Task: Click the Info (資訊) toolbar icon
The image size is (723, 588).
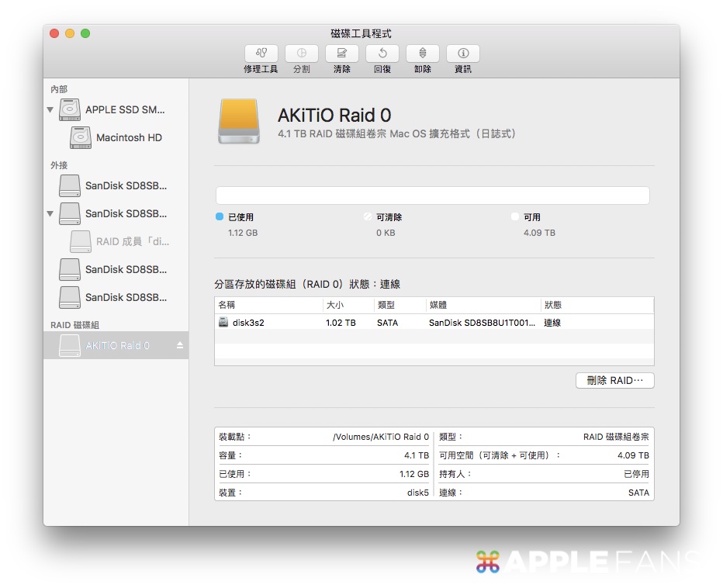Action: 463,54
